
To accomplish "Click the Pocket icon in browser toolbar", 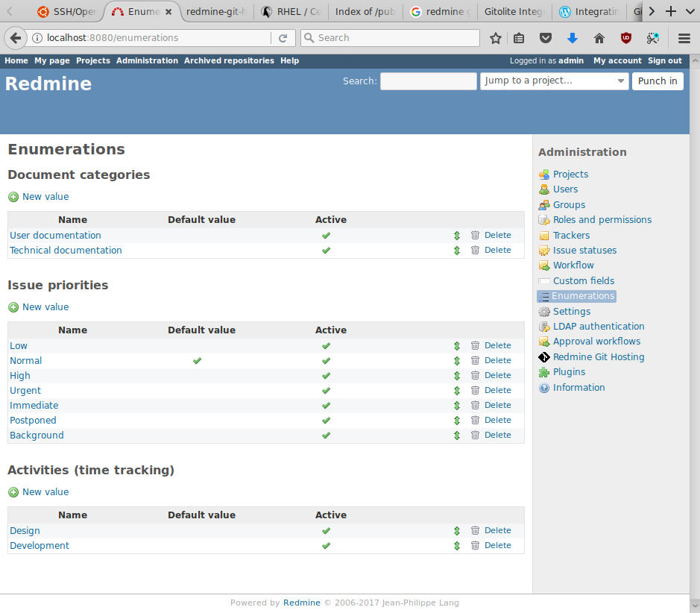I will pos(546,38).
